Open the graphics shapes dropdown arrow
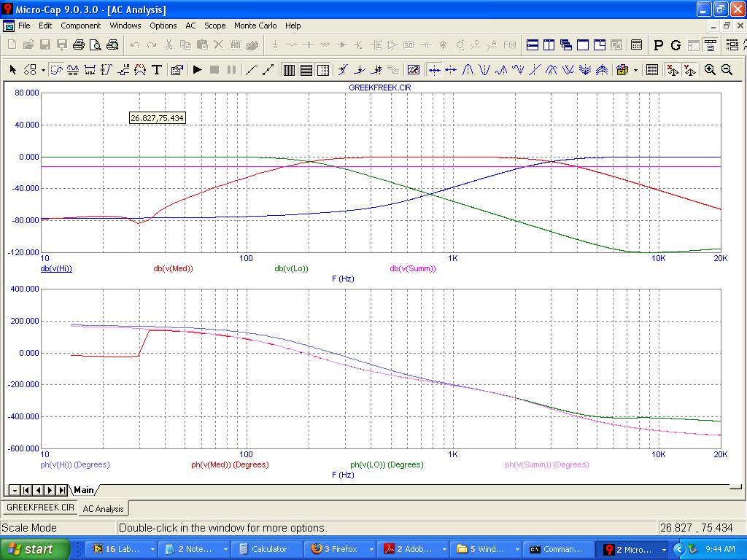This screenshot has height=560, width=747. pyautogui.click(x=43, y=70)
